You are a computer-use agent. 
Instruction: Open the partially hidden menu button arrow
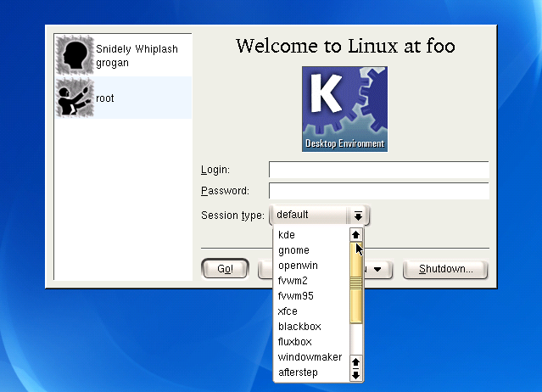click(x=377, y=270)
